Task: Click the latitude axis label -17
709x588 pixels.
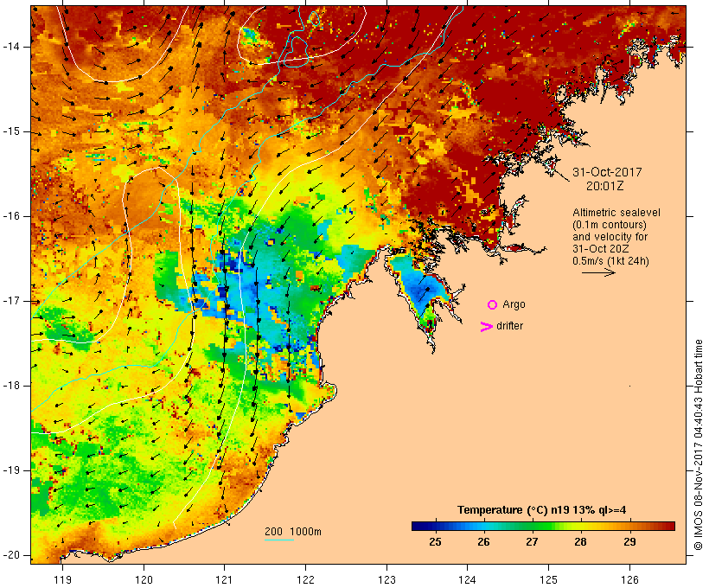Action: (11, 301)
